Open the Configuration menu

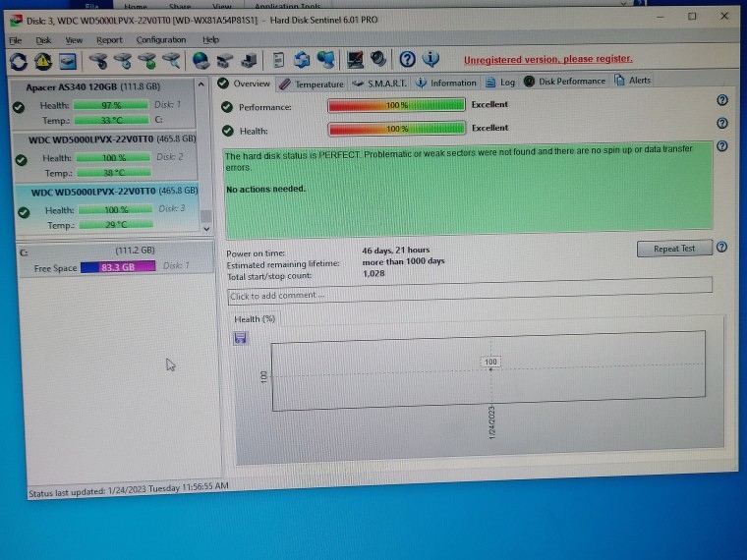(161, 39)
